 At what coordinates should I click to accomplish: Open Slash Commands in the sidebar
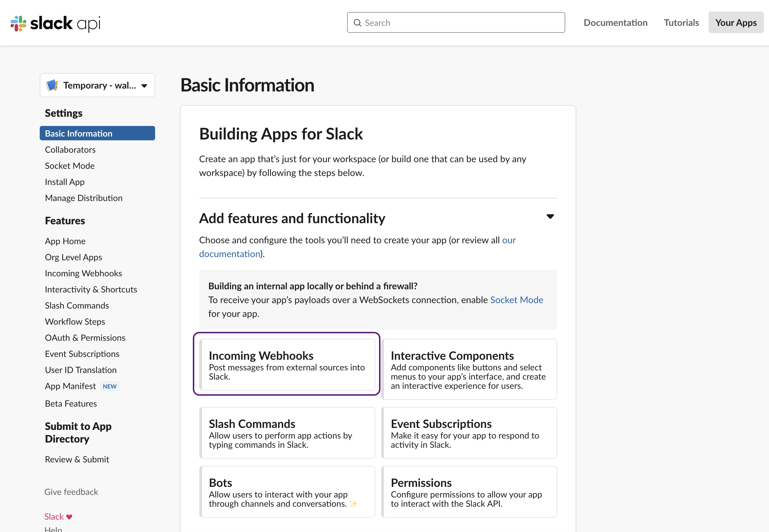tap(77, 306)
